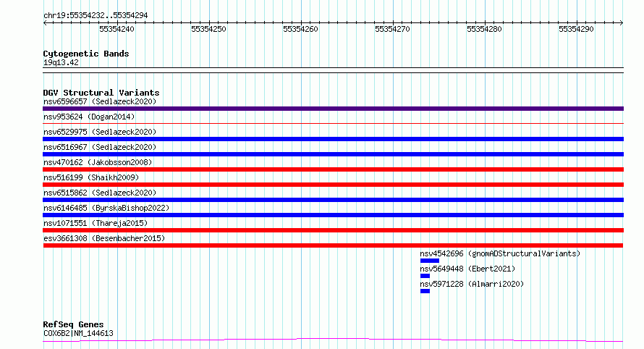Open the esv3661308 (Besenbacher2015) entry
Viewport: 644px width, 349px height.
click(104, 238)
